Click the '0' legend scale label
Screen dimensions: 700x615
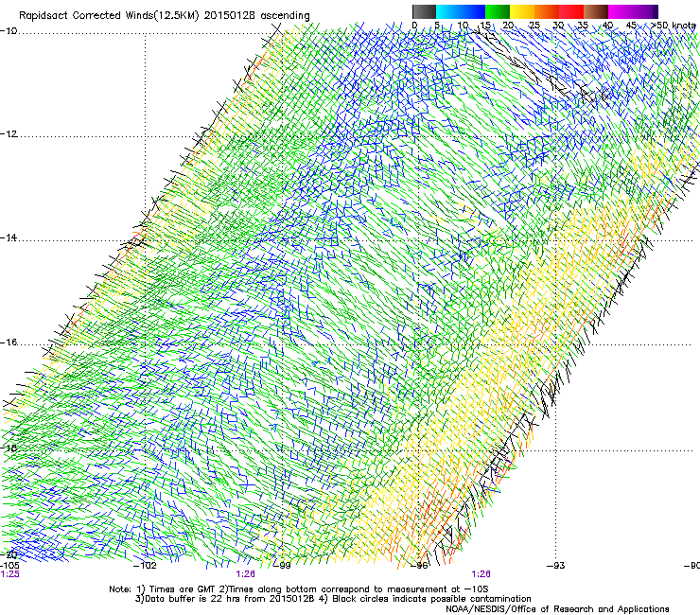[414, 25]
